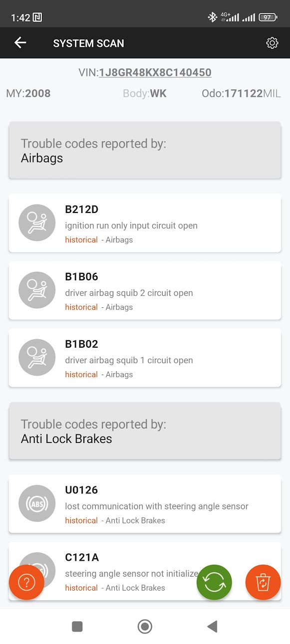The width and height of the screenshot is (290, 644).
Task: Clear trouble codes with the trash icon
Action: coord(263,582)
